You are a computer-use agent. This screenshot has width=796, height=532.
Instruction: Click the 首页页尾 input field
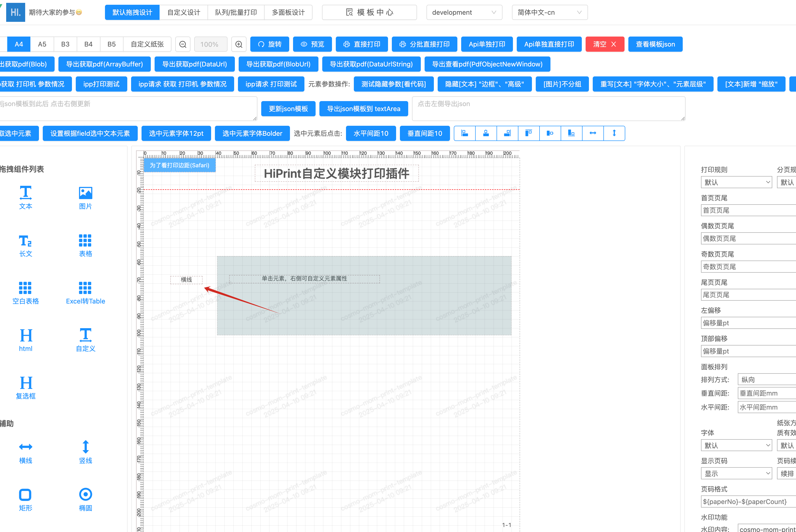click(x=749, y=210)
